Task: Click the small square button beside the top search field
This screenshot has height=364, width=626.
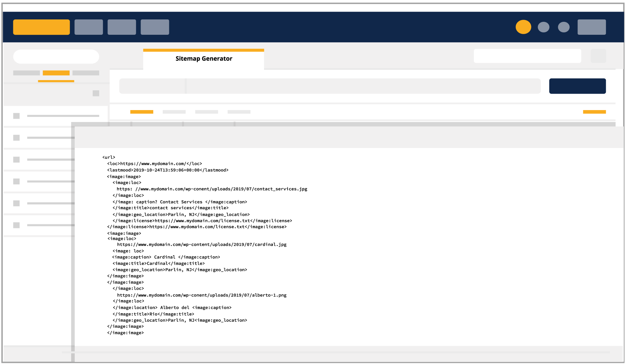Action: (598, 56)
